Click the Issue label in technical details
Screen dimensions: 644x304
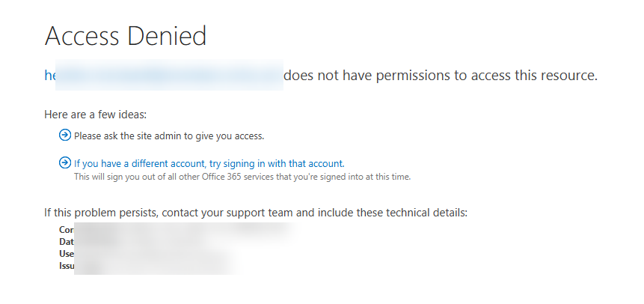pos(67,265)
